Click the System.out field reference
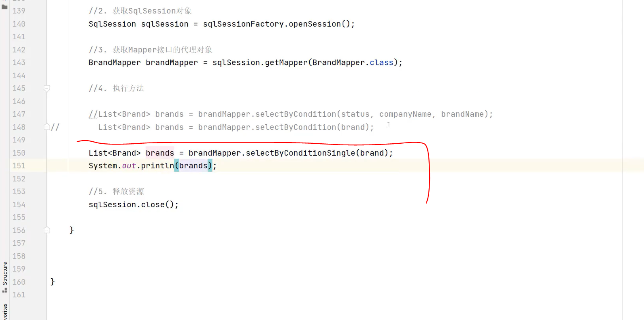Screen dimensions: 644x320 tap(129, 166)
